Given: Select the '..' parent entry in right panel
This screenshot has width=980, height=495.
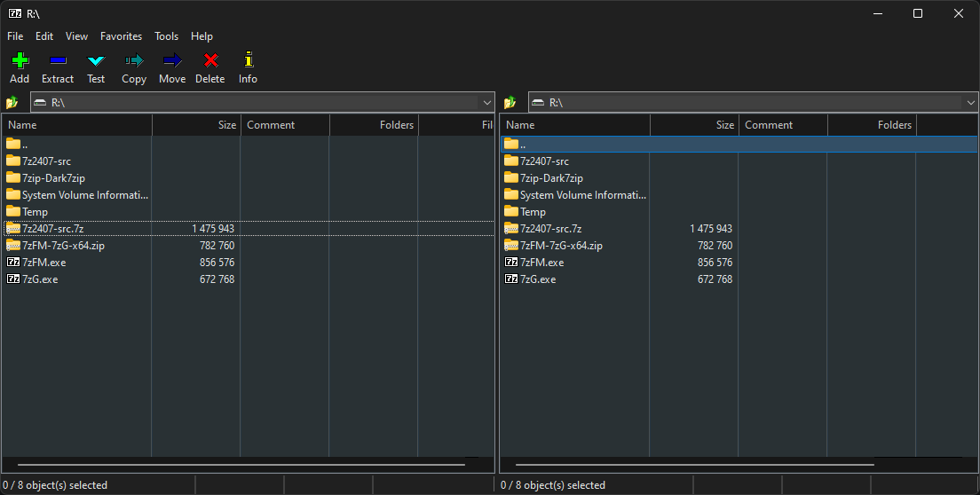Looking at the screenshot, I should pyautogui.click(x=739, y=145).
